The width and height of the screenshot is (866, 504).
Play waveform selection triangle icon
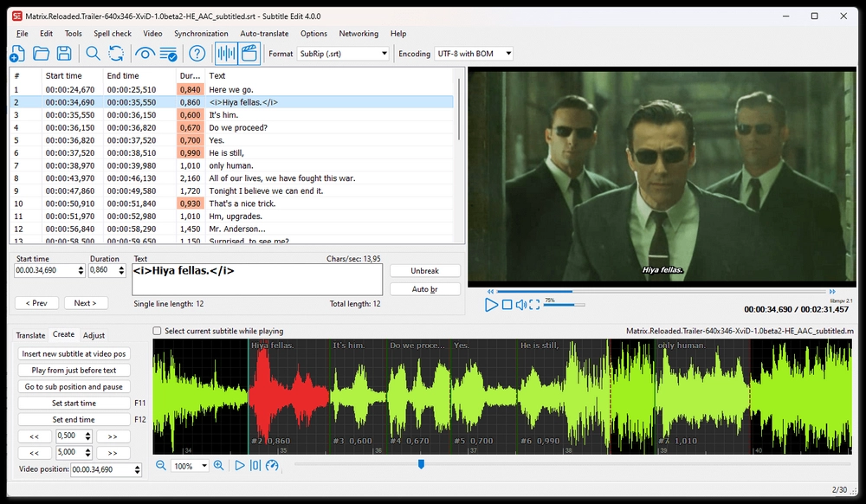[240, 465]
